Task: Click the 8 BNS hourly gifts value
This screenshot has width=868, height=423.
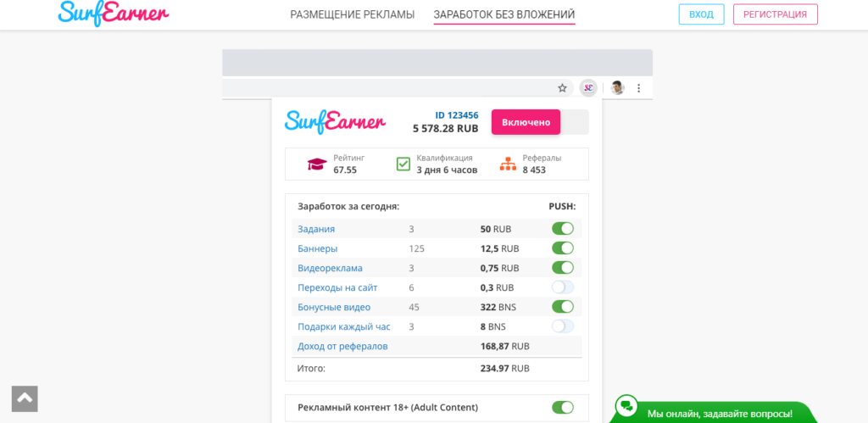Action: (x=493, y=326)
